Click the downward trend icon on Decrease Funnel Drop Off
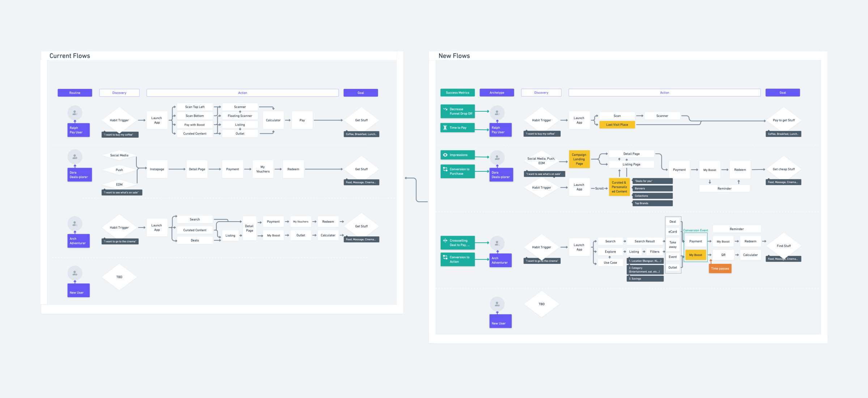The width and height of the screenshot is (868, 398). [445, 109]
